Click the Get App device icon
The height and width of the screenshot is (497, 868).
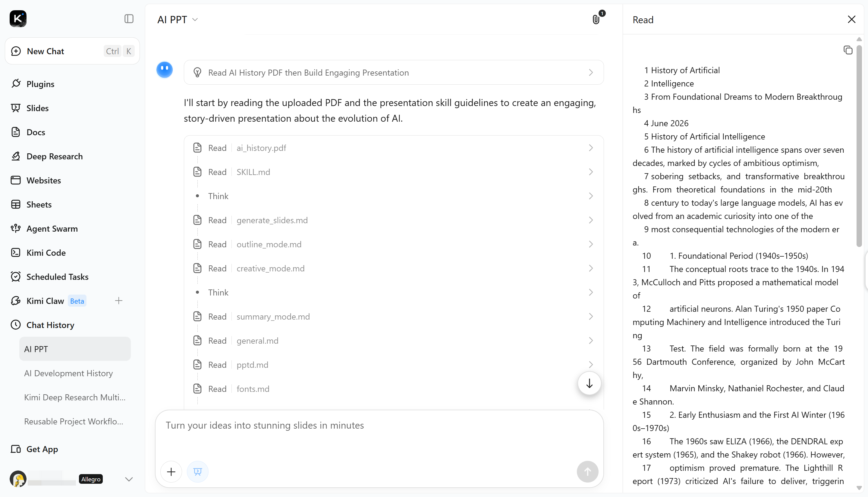[16, 449]
